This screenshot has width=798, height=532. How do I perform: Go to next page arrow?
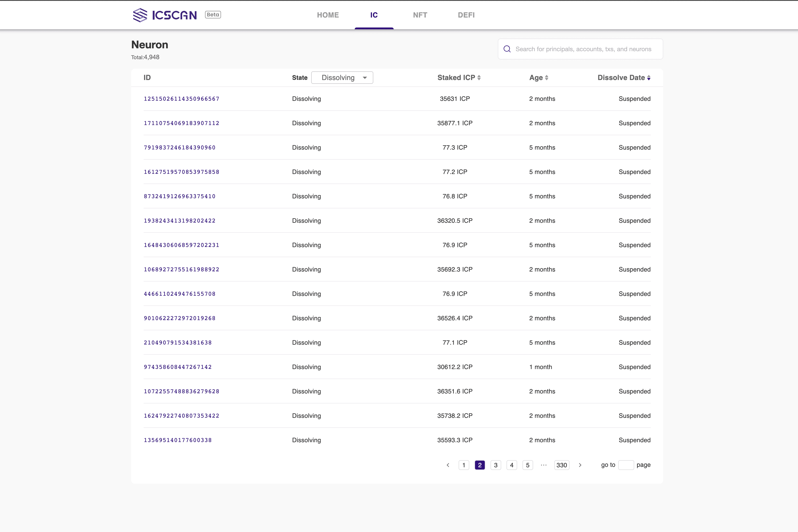[580, 465]
